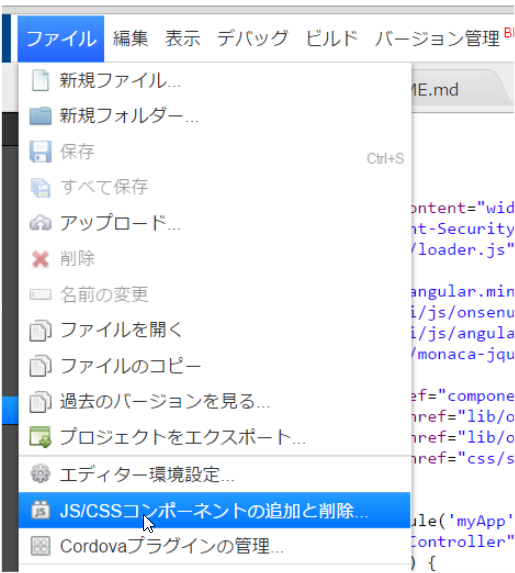The image size is (515, 573).
Task: Choose 新規フォルダー... menu entry
Action: tap(215, 116)
